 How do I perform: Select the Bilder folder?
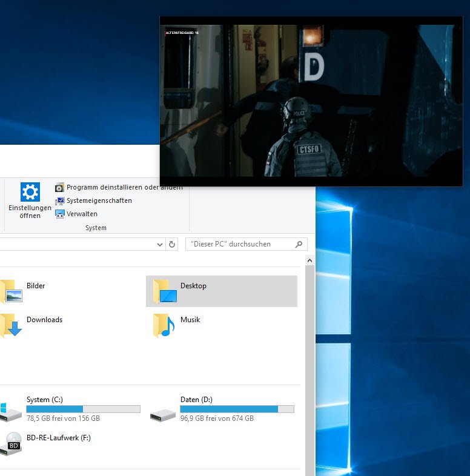35,286
